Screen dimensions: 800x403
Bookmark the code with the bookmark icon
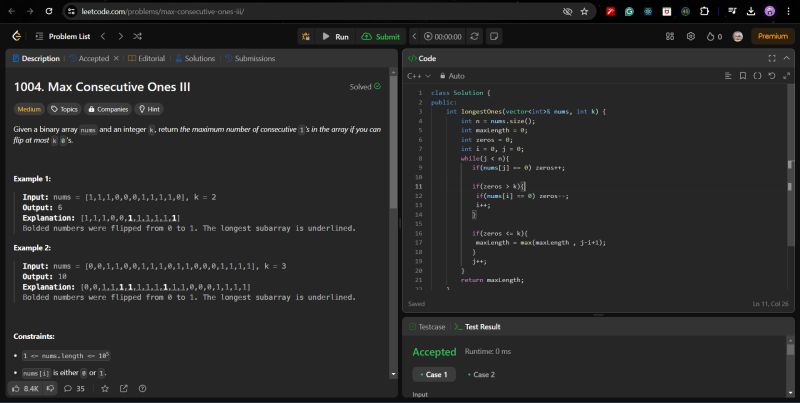pyautogui.click(x=742, y=76)
